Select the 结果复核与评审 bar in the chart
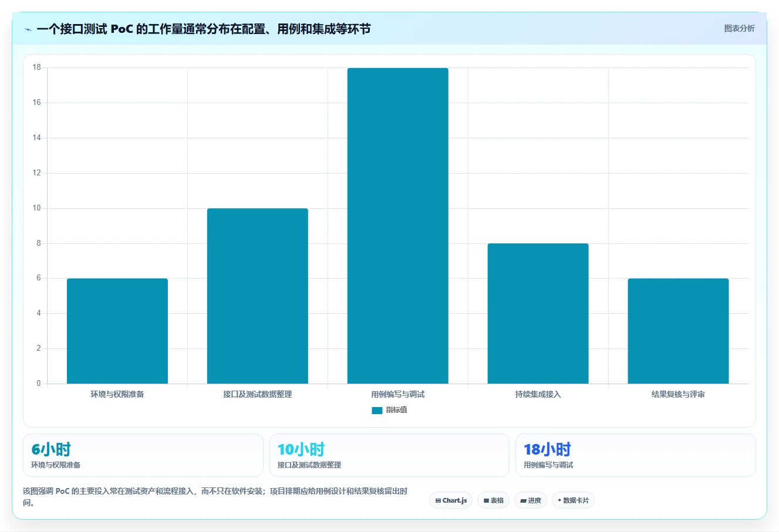 (678, 331)
